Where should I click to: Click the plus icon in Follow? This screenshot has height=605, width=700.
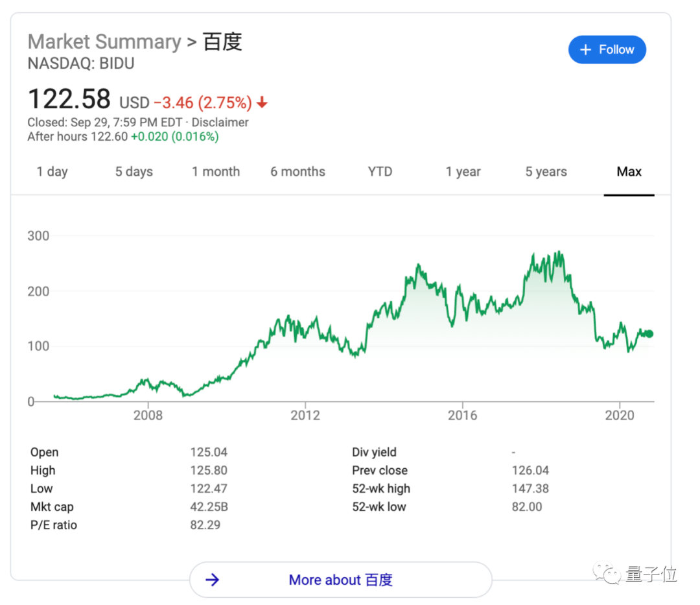pos(585,50)
